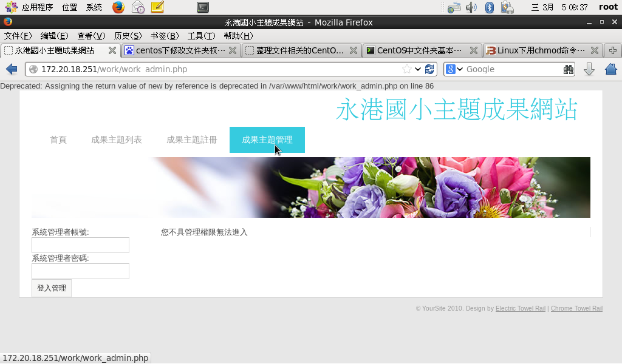Click the Firefox back arrow button
This screenshot has width=622, height=364.
pyautogui.click(x=11, y=69)
